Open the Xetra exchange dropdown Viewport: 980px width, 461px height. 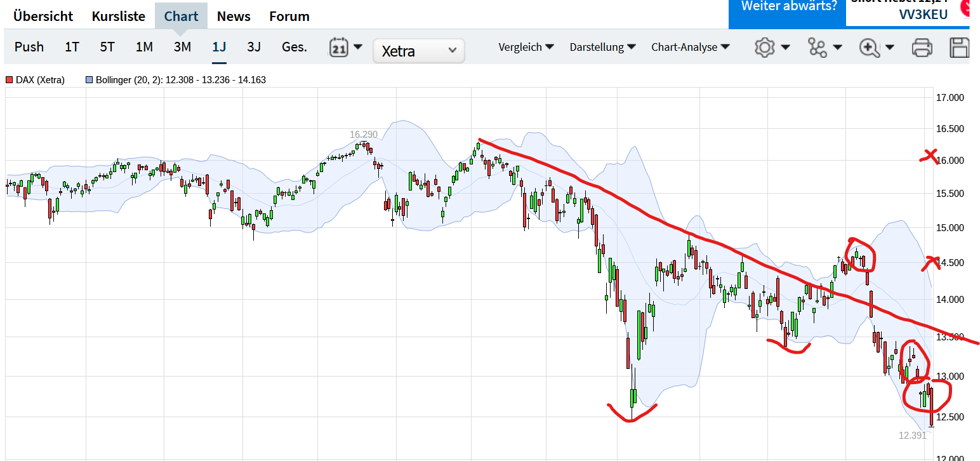point(419,51)
